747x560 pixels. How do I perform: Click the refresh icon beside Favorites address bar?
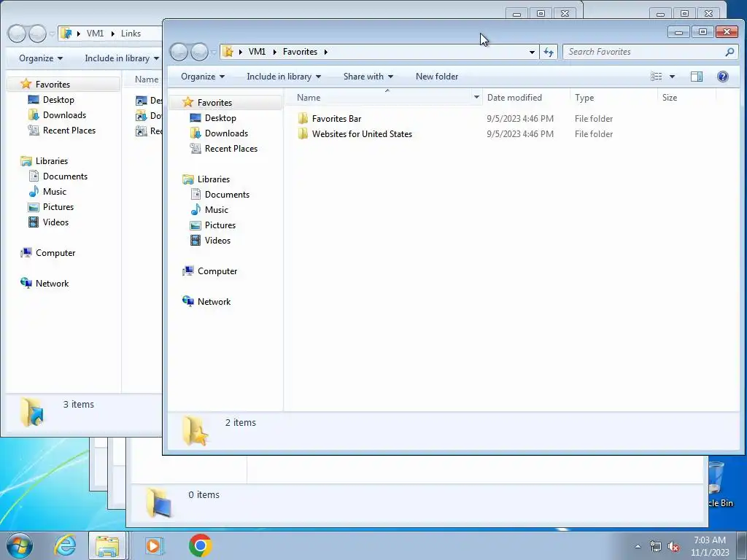pyautogui.click(x=549, y=52)
